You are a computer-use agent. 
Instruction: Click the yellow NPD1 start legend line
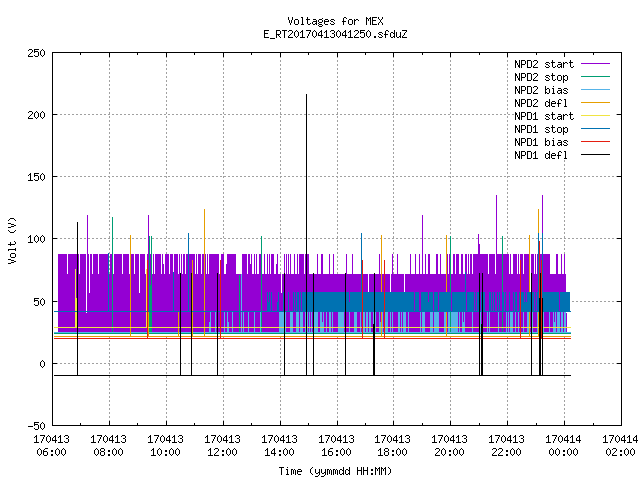pyautogui.click(x=596, y=116)
